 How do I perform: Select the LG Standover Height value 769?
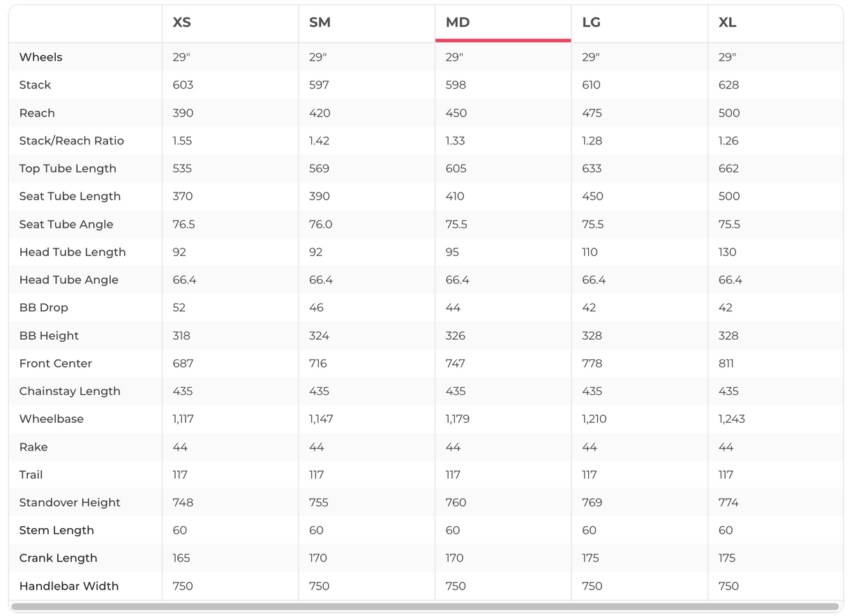click(592, 503)
